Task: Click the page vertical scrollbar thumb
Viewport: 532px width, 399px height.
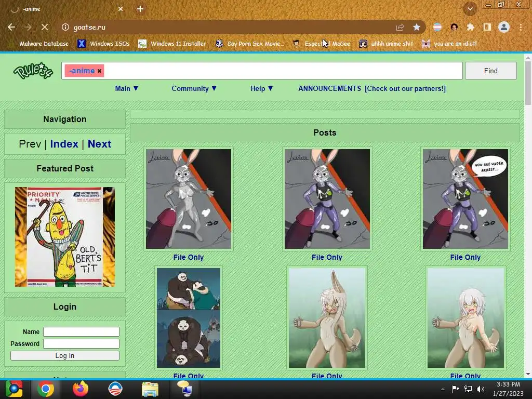Action: (x=528, y=83)
